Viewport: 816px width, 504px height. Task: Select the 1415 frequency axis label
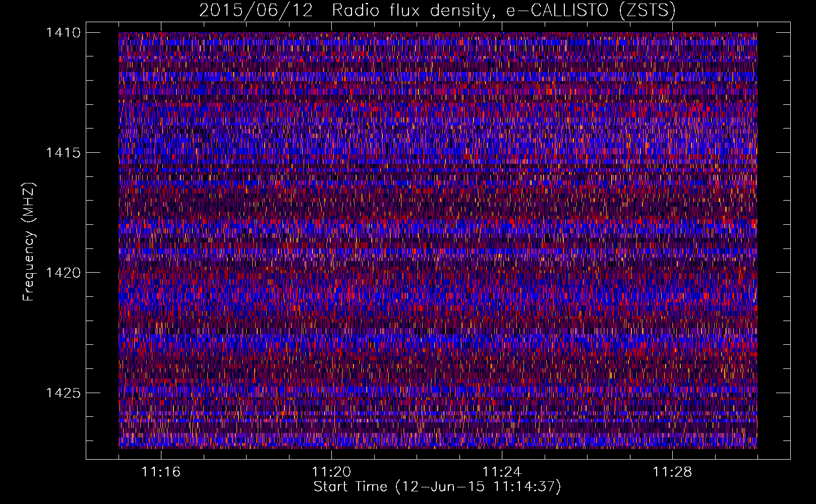pyautogui.click(x=64, y=153)
